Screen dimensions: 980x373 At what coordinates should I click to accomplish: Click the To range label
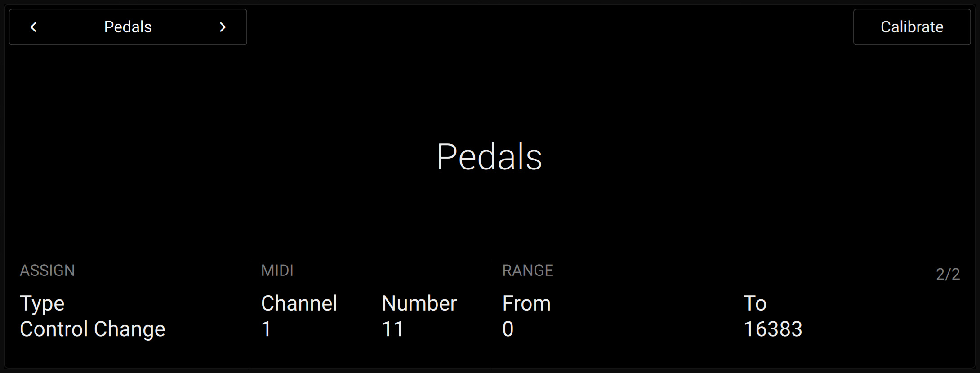pyautogui.click(x=755, y=303)
